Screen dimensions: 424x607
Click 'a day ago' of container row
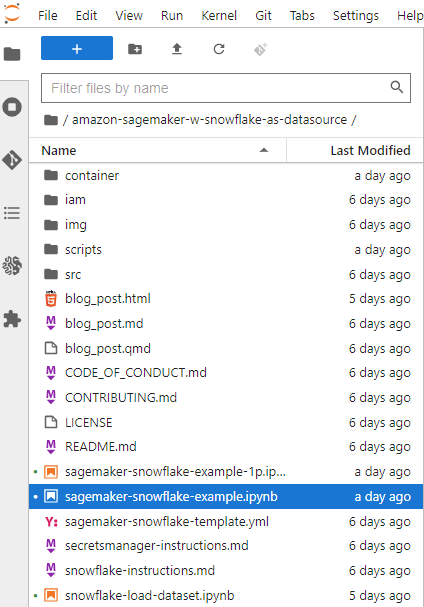tap(382, 176)
